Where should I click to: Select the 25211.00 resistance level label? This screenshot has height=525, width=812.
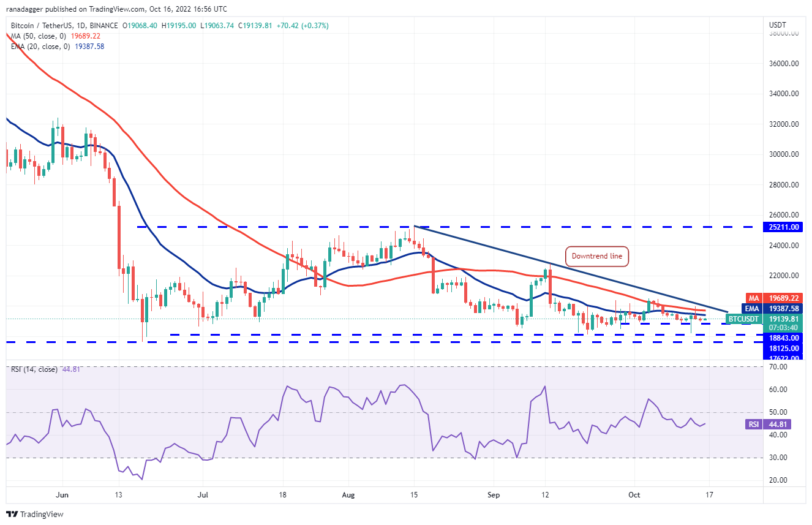click(783, 227)
